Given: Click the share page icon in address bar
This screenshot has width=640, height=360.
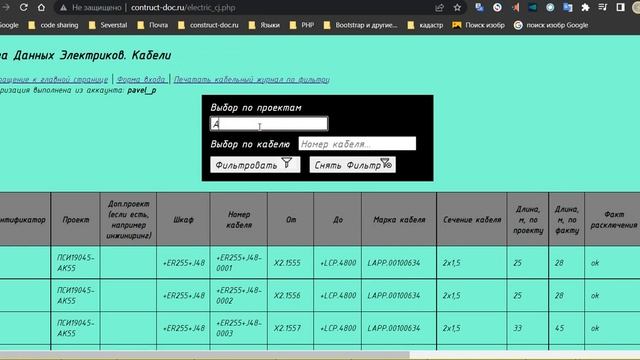Looking at the screenshot, I should pyautogui.click(x=440, y=7).
